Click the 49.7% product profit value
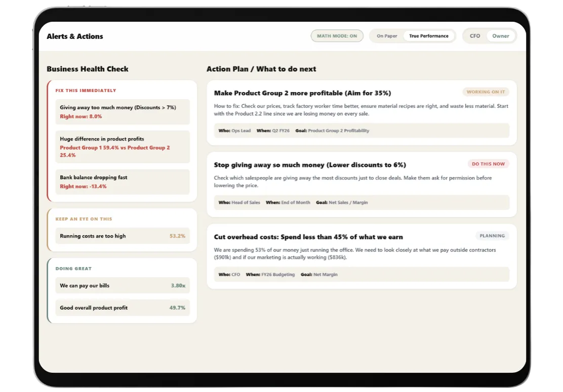The width and height of the screenshot is (563, 392). click(x=177, y=308)
